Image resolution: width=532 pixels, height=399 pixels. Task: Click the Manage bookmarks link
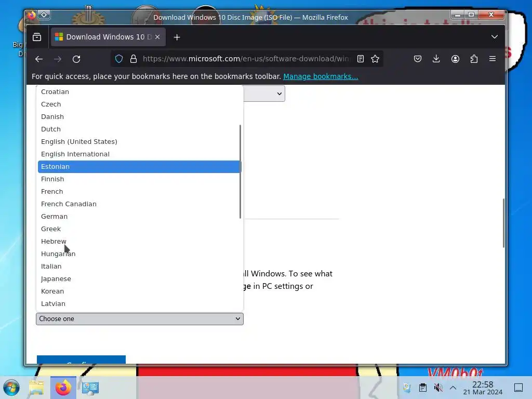click(x=321, y=76)
